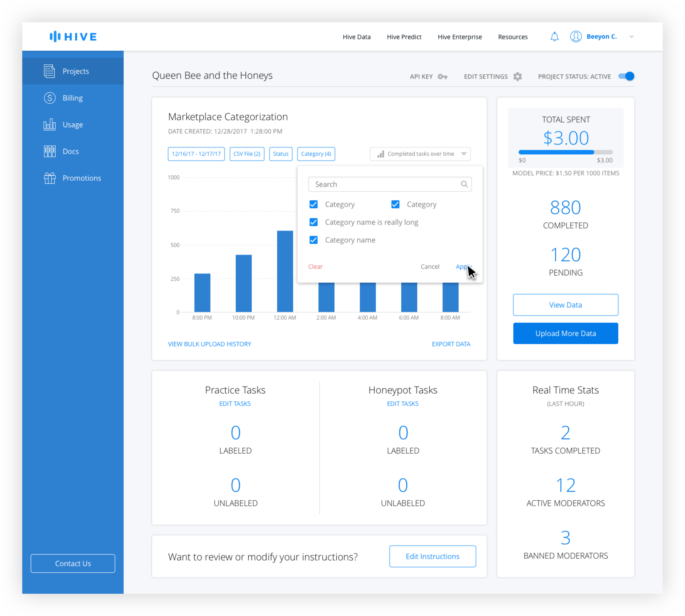This screenshot has width=685, height=616.
Task: Click Upload More Data button
Action: pyautogui.click(x=565, y=333)
